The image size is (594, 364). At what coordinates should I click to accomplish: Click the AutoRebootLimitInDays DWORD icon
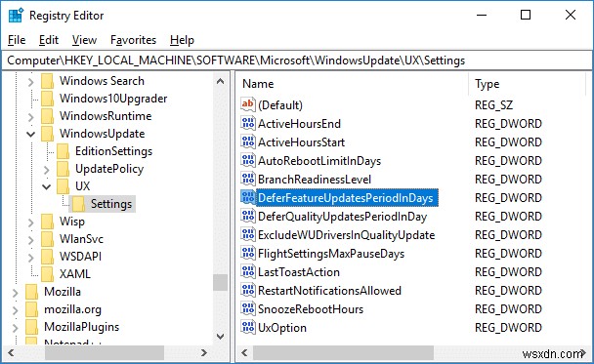(x=248, y=160)
